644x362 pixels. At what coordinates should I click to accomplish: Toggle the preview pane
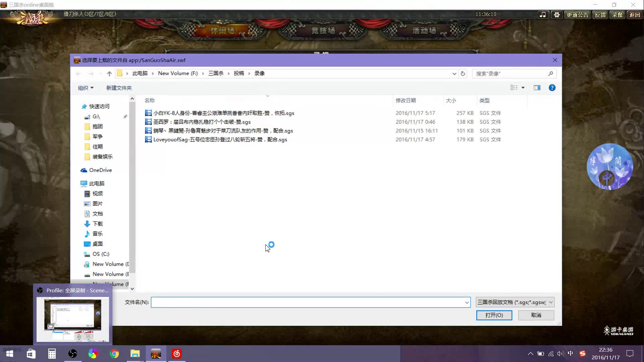coord(537,88)
